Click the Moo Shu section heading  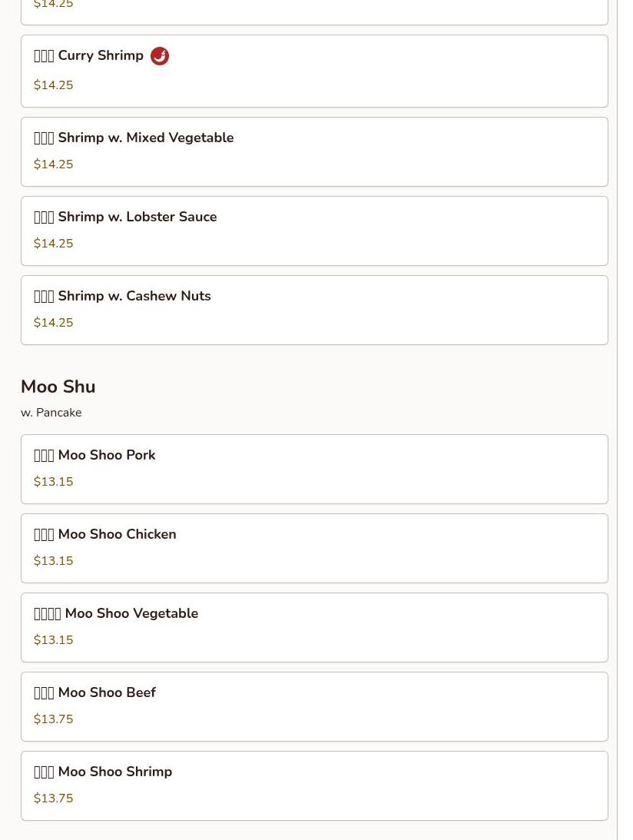coord(58,387)
